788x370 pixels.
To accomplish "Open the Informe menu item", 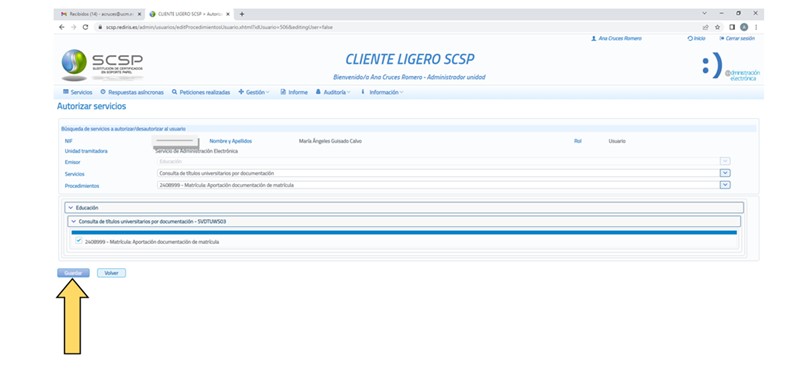I will [x=294, y=92].
